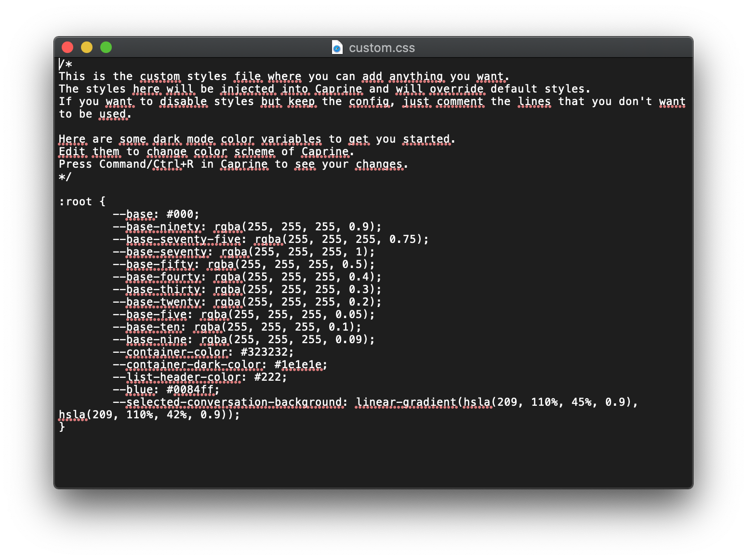
Task: Click the 'to be used.' line
Action: pos(95,114)
